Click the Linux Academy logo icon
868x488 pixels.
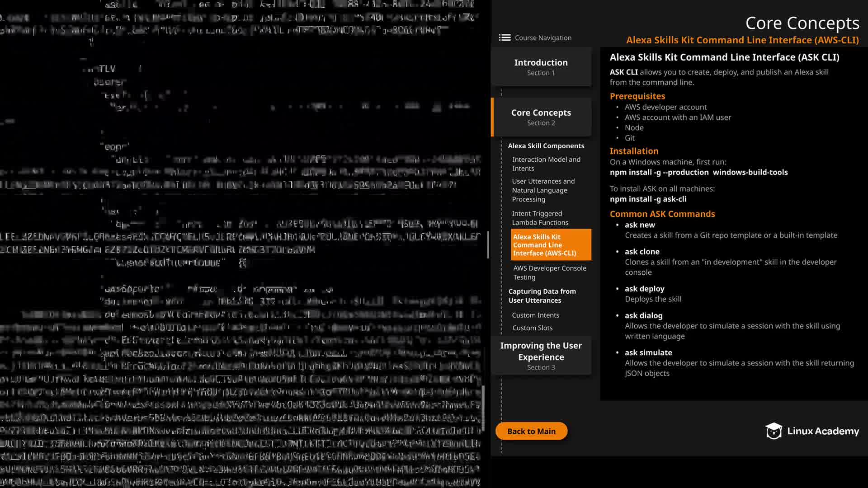click(774, 431)
